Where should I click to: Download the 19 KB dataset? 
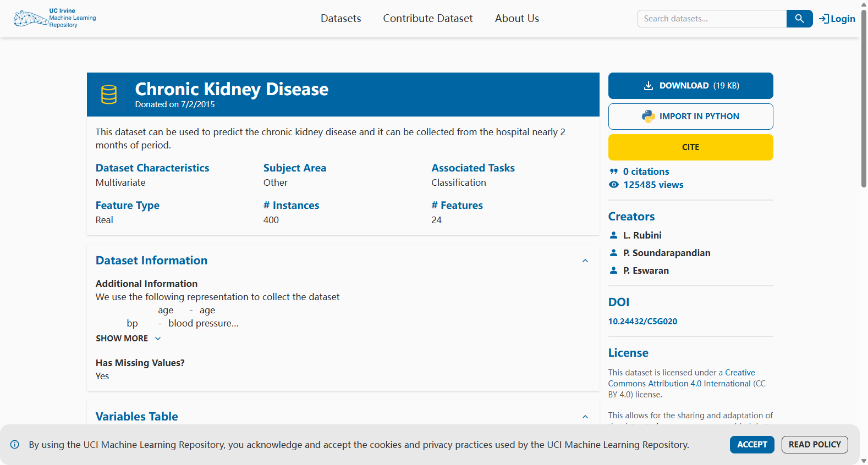coord(691,86)
